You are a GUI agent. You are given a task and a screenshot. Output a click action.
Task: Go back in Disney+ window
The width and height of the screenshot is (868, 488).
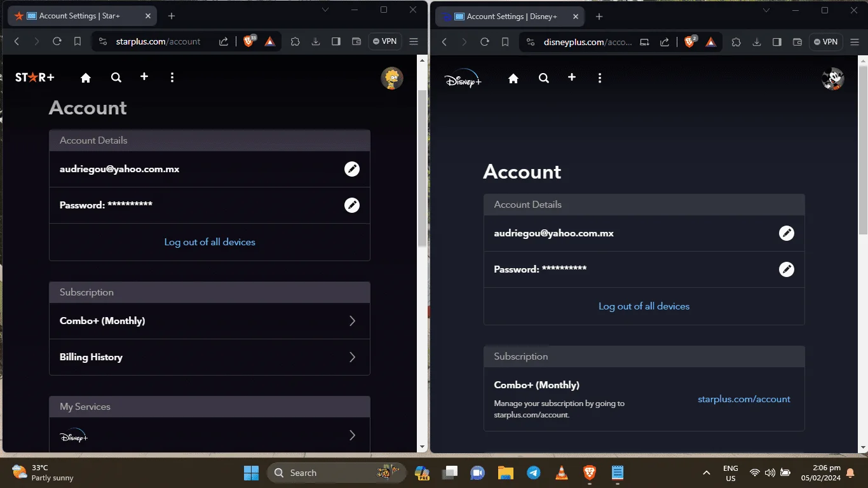(444, 42)
